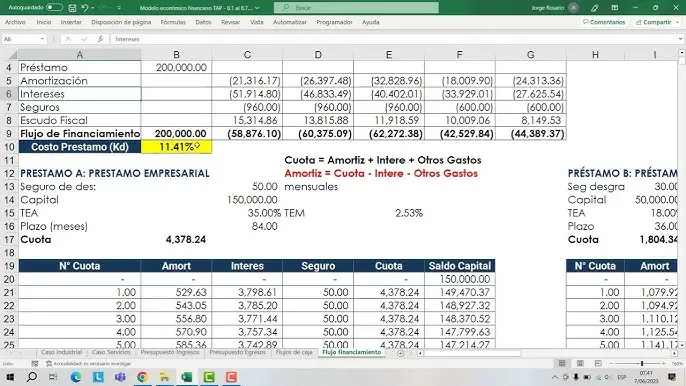
Task: Click Accesibilidad status bar message
Action: click(88, 364)
